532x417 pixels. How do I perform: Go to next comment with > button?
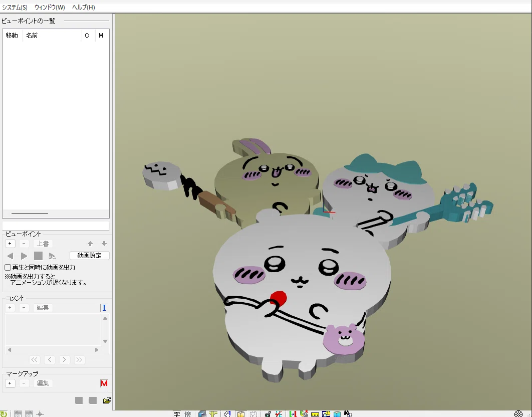65,359
